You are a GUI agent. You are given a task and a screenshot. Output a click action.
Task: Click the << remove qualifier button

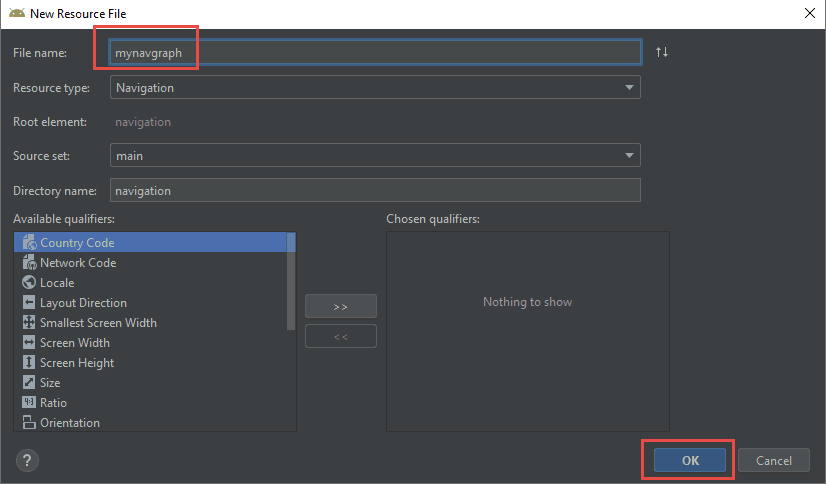340,337
